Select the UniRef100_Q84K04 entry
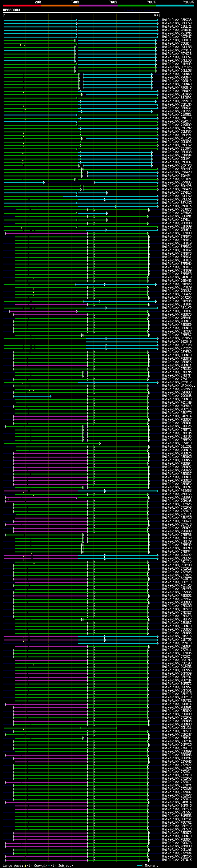Image resolution: width=197 pixels, height=868 pixels. (176, 30)
